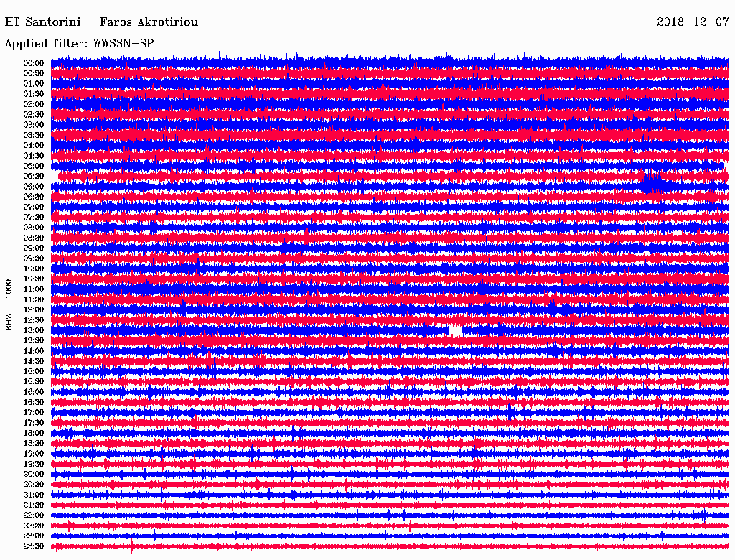Select the 09:00 time label
735x560 pixels.
(34, 248)
